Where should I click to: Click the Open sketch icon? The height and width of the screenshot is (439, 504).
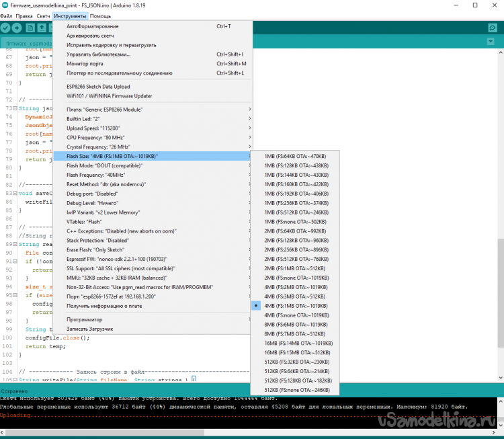point(42,28)
